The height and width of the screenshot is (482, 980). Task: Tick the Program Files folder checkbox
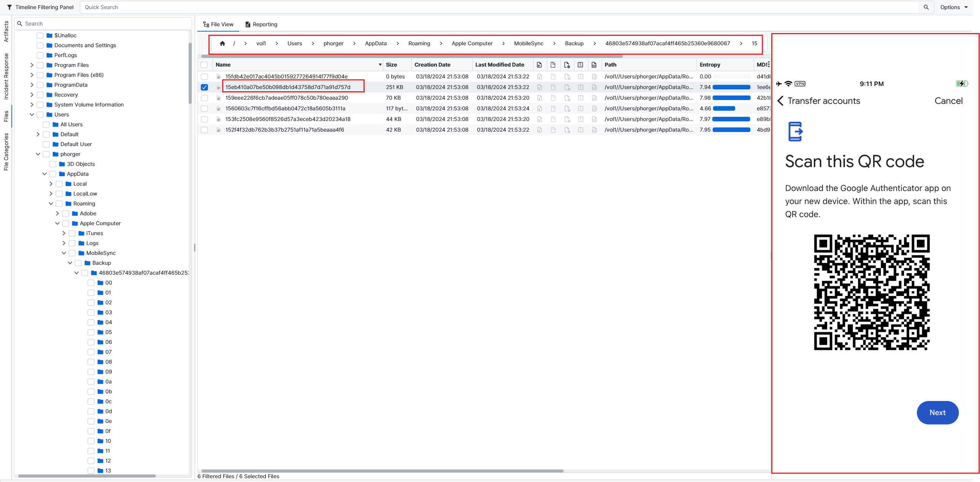pyautogui.click(x=40, y=65)
